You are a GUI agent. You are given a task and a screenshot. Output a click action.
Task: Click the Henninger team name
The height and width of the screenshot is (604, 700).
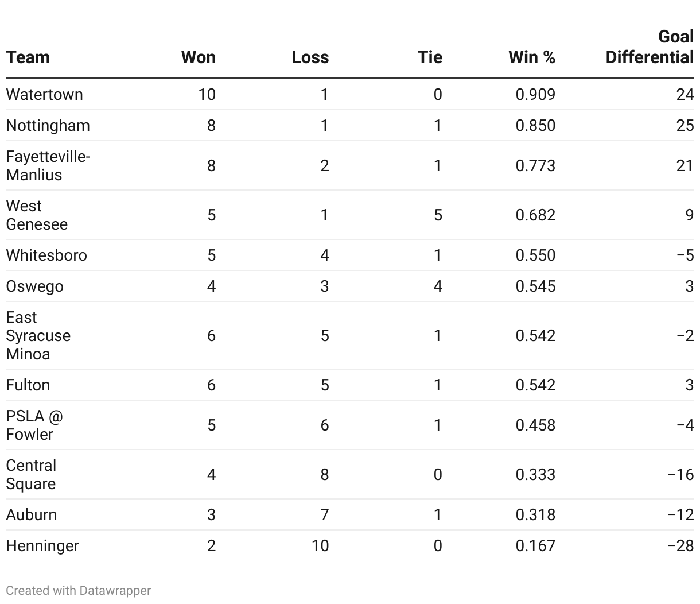[42, 545]
